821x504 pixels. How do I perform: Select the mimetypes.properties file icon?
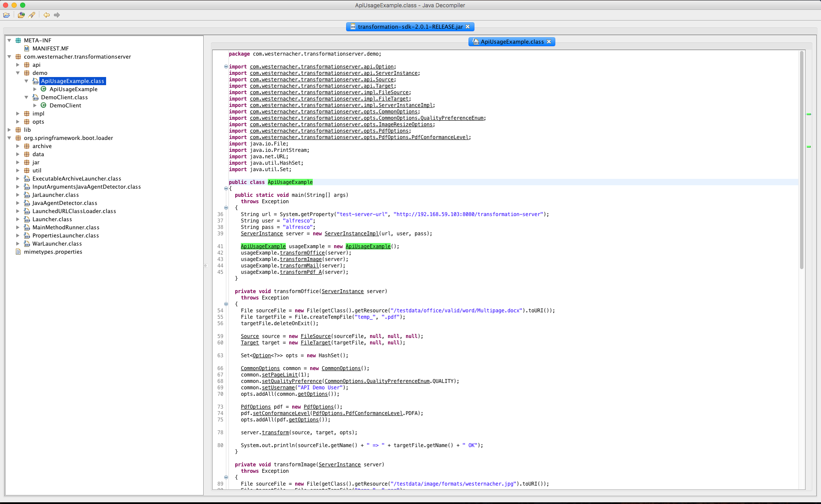pos(18,252)
